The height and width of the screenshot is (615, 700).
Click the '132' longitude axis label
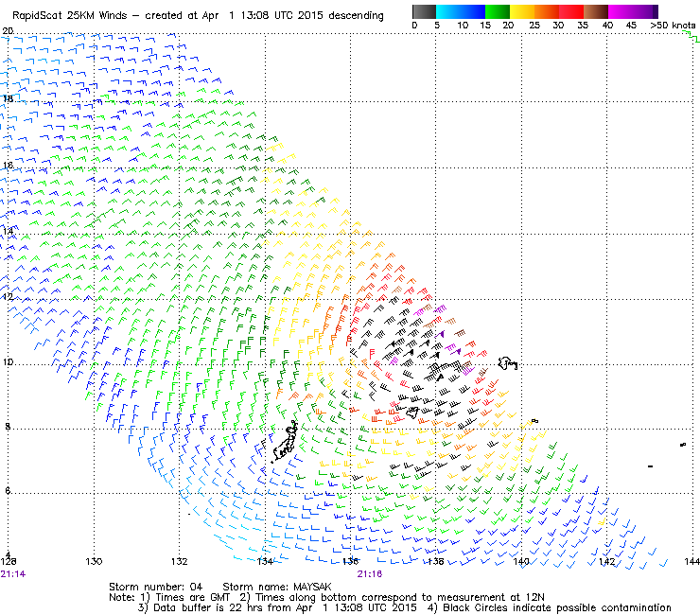point(179,561)
